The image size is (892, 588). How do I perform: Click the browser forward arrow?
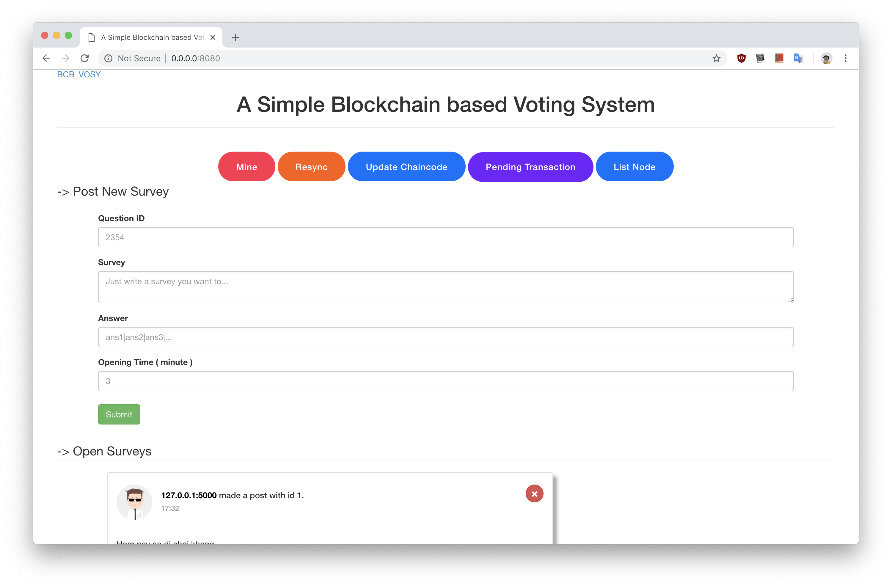pos(65,58)
